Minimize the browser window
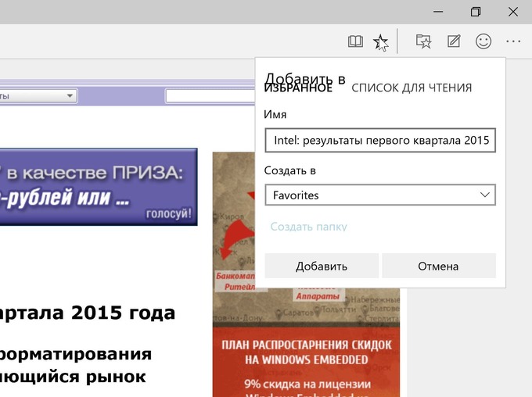This screenshot has width=532, height=397. tap(438, 12)
